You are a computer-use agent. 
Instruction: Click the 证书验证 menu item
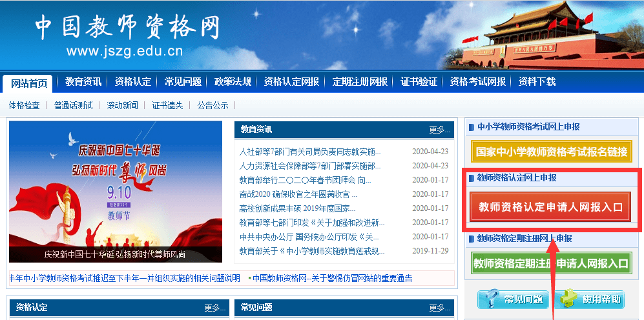(x=419, y=82)
